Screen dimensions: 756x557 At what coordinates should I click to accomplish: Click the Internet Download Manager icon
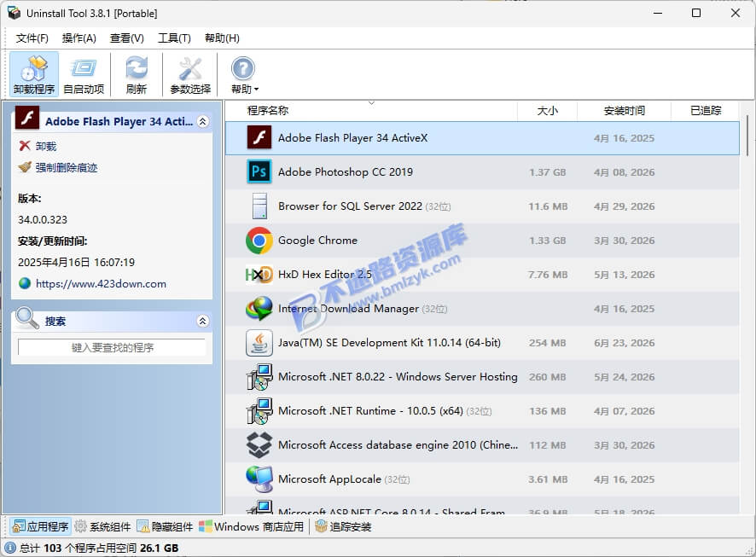coord(259,309)
